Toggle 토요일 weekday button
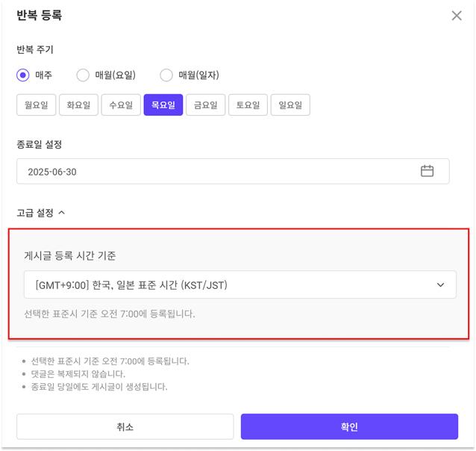 (248, 105)
